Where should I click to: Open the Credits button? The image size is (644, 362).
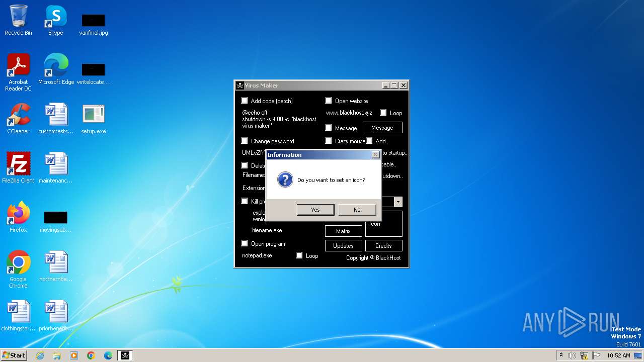pos(383,246)
